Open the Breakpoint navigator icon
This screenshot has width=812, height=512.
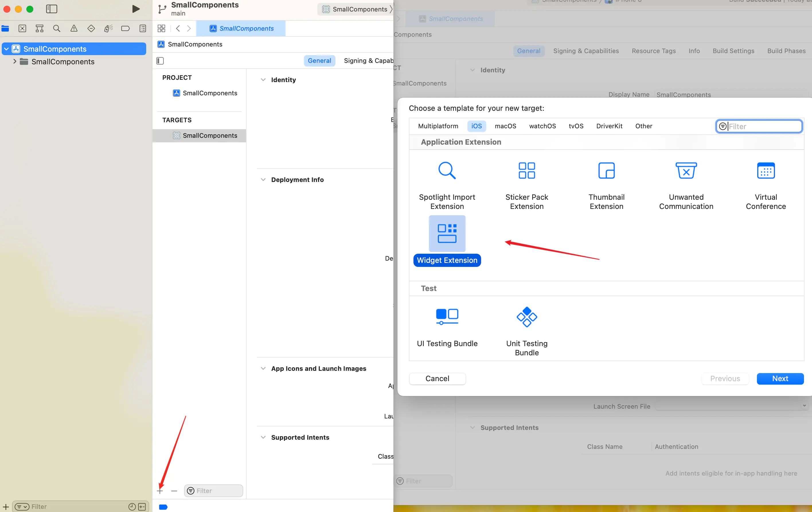(125, 28)
